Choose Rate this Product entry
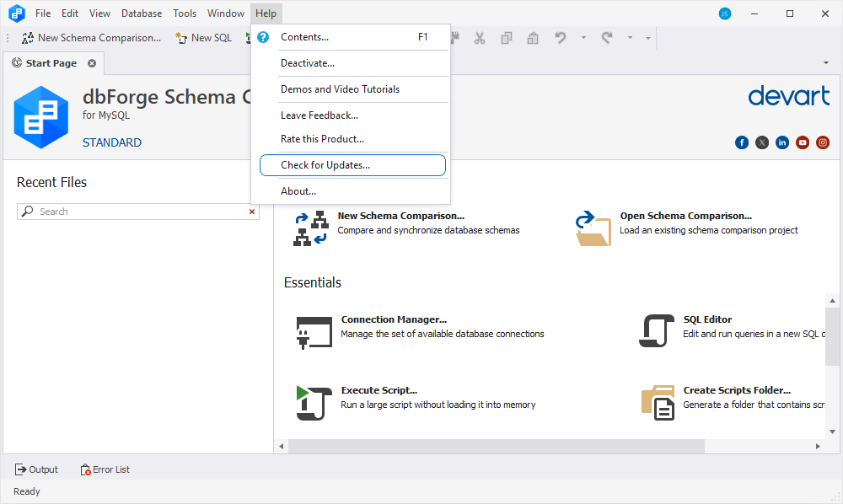This screenshot has height=504, width=843. pyautogui.click(x=352, y=138)
